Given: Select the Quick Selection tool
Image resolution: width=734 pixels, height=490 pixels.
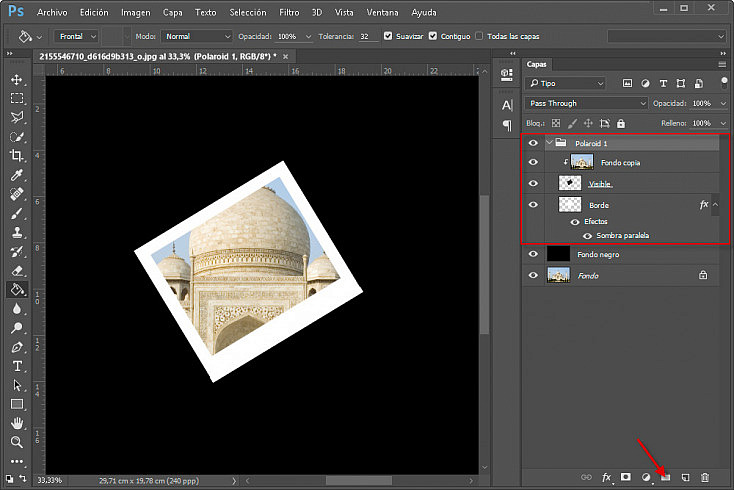Looking at the screenshot, I should click(x=17, y=137).
